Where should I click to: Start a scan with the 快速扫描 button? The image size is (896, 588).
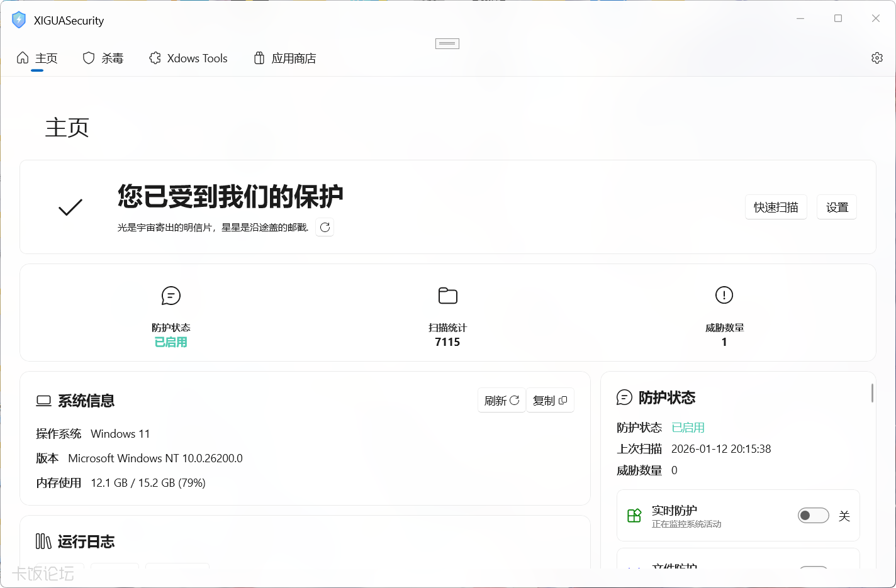pyautogui.click(x=776, y=208)
